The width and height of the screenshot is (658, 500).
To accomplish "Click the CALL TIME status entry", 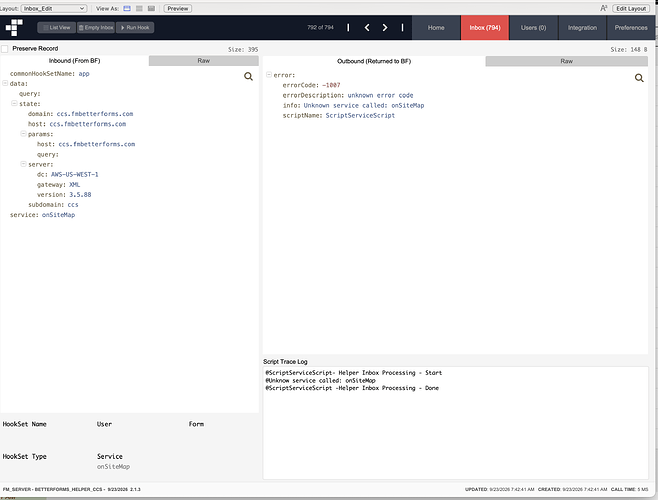I will [629, 489].
